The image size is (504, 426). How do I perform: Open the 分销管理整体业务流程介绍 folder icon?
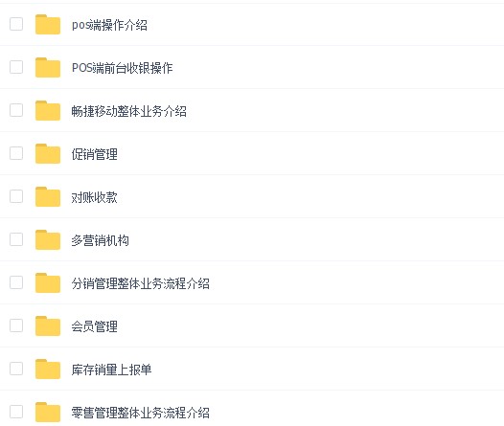[48, 282]
